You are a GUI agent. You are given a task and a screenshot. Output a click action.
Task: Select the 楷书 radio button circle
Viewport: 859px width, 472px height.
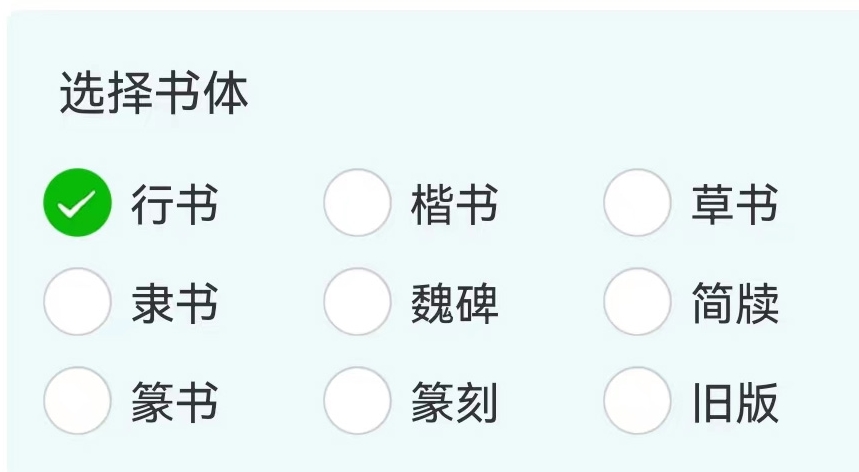[357, 203]
